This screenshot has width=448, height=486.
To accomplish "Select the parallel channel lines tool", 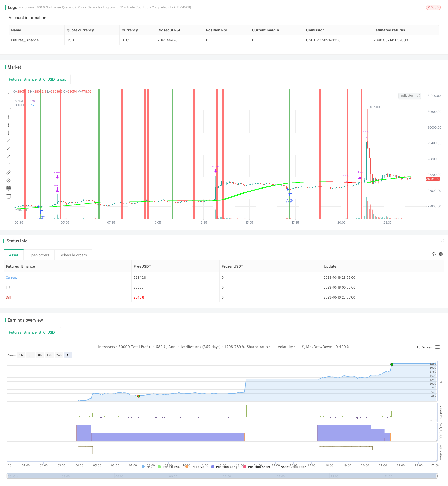I will point(9,172).
